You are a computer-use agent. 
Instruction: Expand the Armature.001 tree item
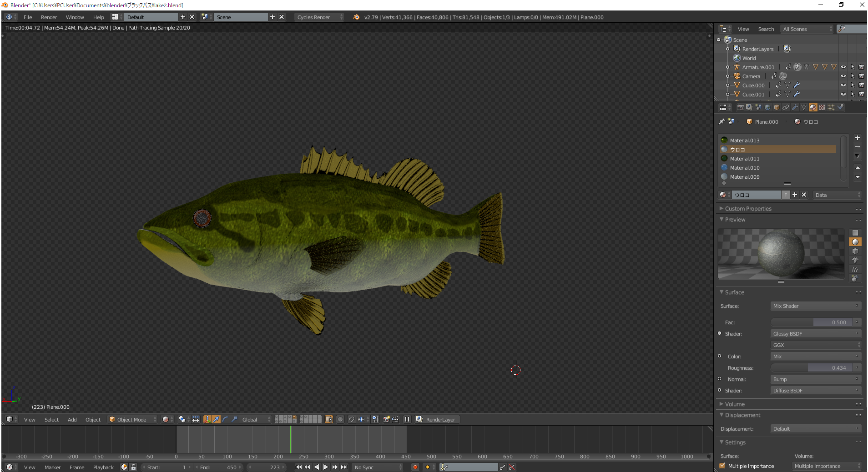(727, 67)
